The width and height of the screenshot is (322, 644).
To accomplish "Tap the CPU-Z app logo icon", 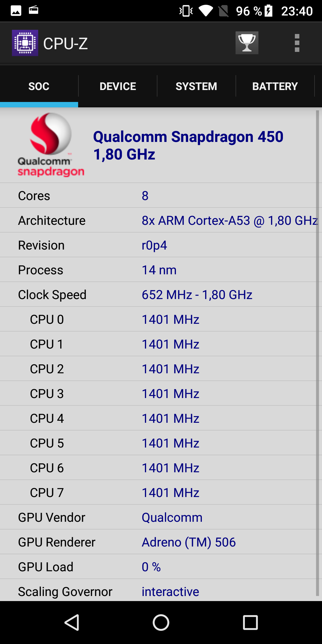I will 25,43.
